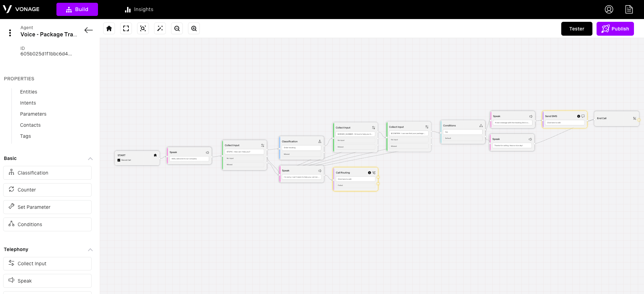This screenshot has width=644, height=294.
Task: Select the Counter node in the palette
Action: coord(47,190)
